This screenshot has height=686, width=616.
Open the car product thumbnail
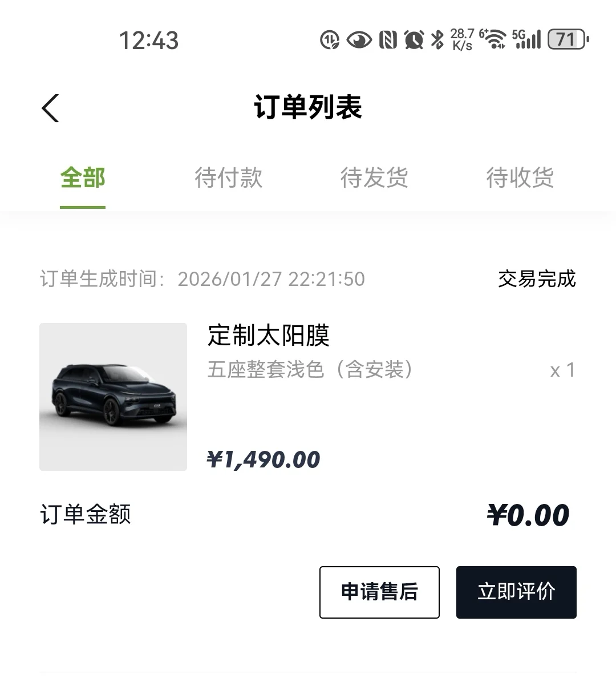tap(113, 397)
